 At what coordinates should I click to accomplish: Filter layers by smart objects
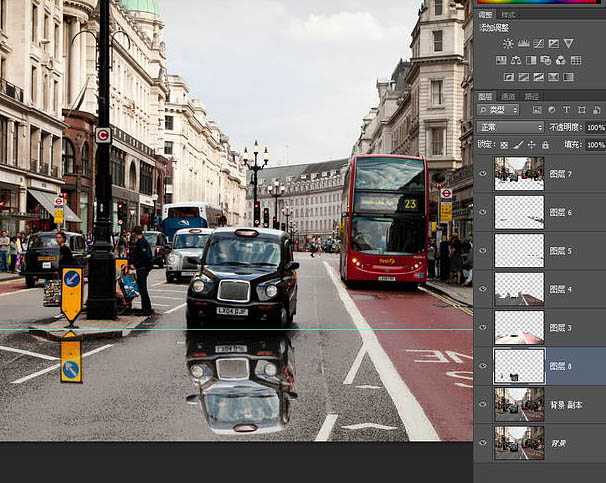point(597,110)
